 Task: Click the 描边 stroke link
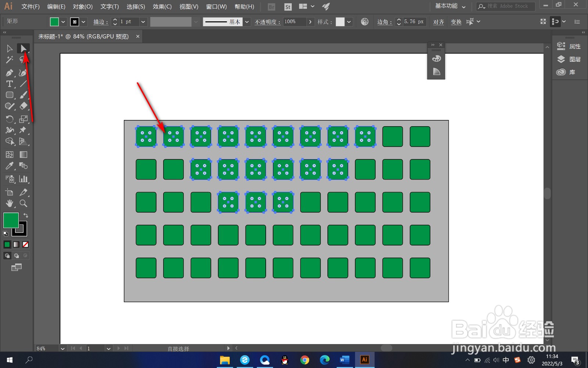point(100,22)
